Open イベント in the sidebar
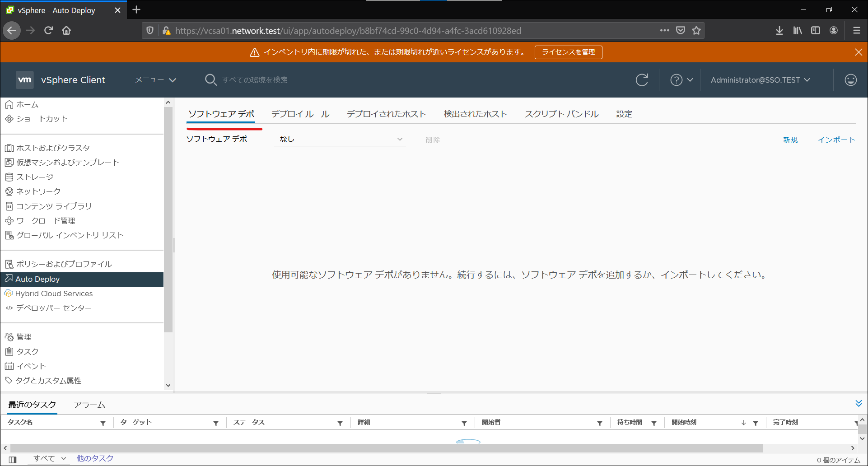The width and height of the screenshot is (868, 466). (25, 366)
